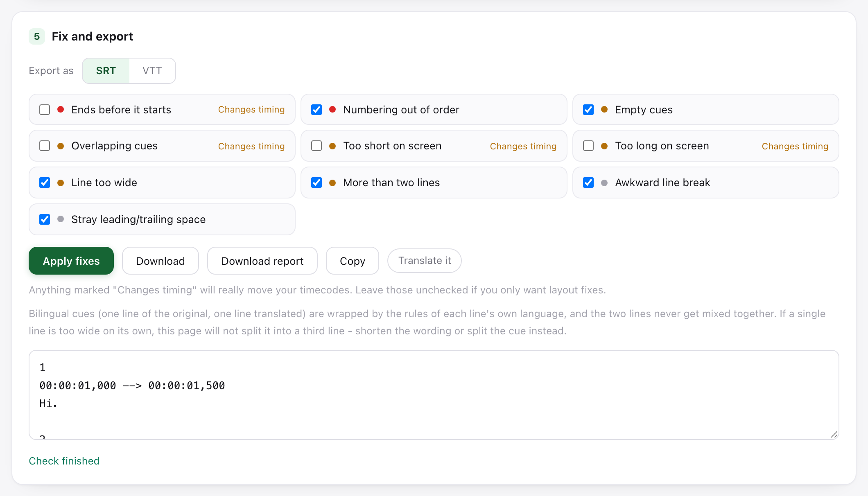
Task: Click Download report
Action: pyautogui.click(x=262, y=261)
